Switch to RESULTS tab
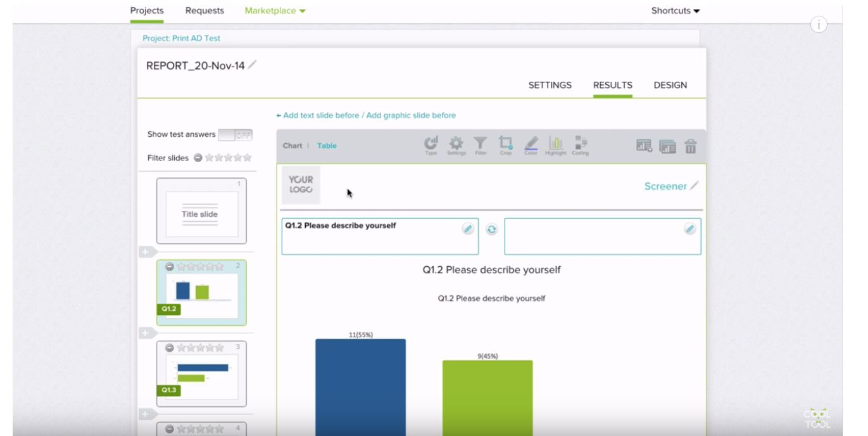Image resolution: width=868 pixels, height=436 pixels. coord(613,85)
